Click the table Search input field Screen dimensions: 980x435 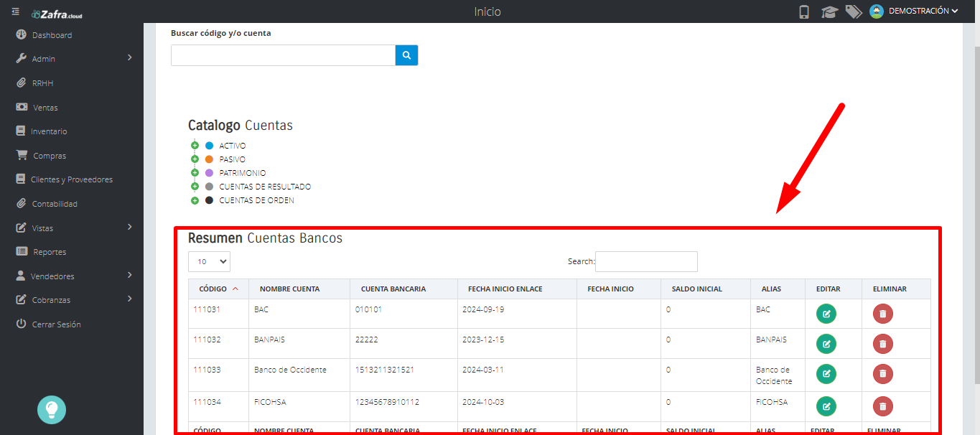pos(646,261)
